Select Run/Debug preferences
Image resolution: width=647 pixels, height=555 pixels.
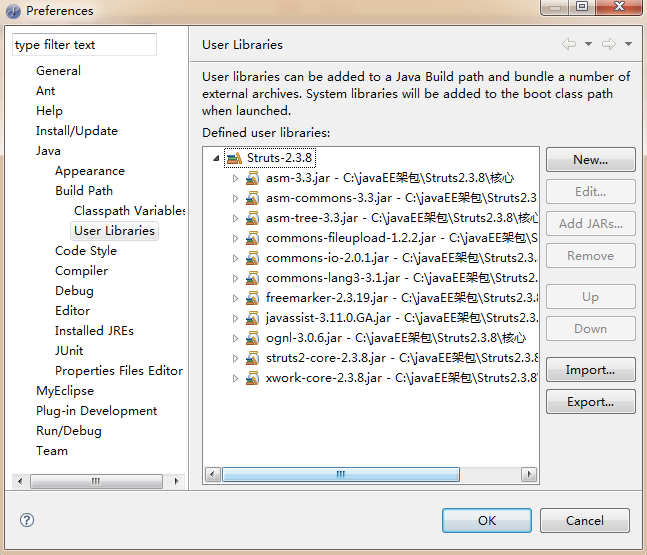pyautogui.click(x=68, y=431)
